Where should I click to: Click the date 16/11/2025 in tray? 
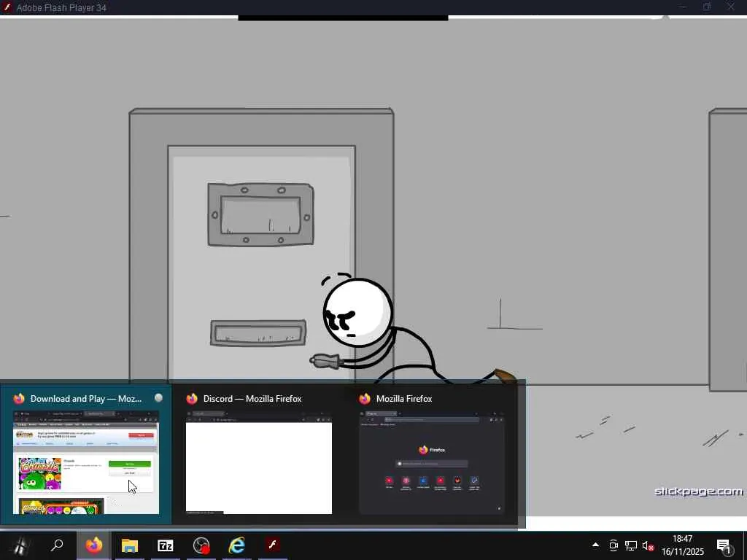pyautogui.click(x=683, y=551)
